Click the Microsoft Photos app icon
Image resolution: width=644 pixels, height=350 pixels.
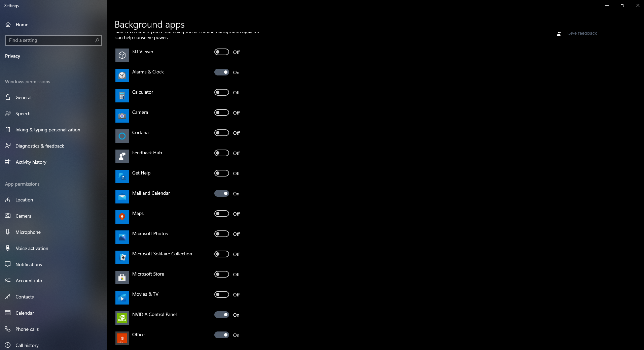pyautogui.click(x=122, y=237)
